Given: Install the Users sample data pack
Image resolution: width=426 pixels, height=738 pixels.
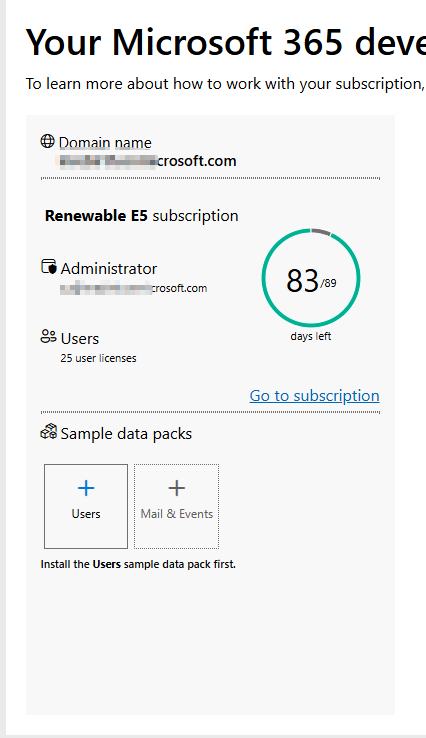Looking at the screenshot, I should pyautogui.click(x=86, y=506).
